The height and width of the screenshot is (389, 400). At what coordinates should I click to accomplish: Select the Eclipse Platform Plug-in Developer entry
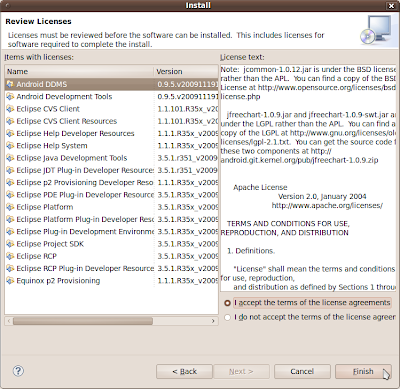[x=85, y=219]
